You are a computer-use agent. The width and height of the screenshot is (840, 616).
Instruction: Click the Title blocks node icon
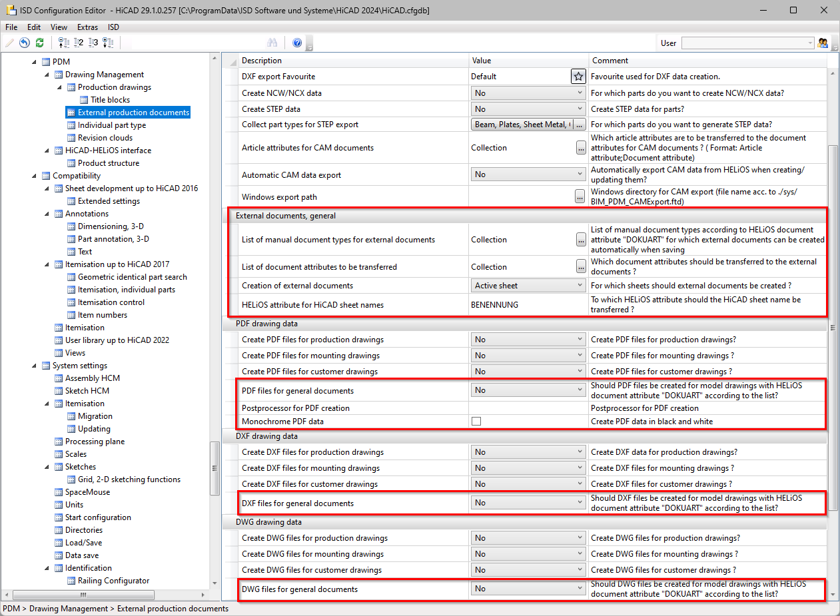click(x=84, y=100)
